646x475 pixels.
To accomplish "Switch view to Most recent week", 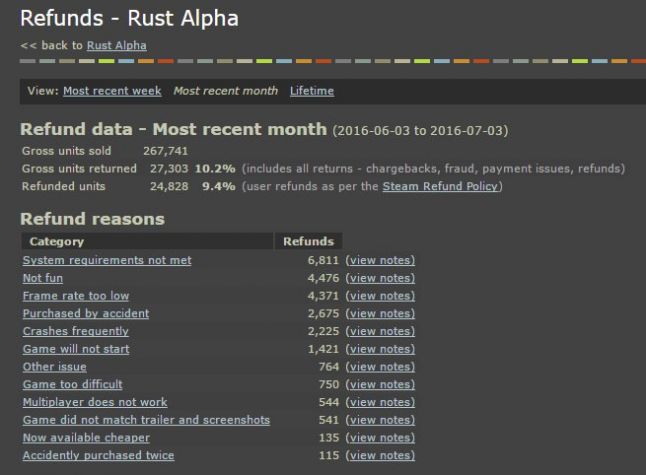I will (x=112, y=91).
